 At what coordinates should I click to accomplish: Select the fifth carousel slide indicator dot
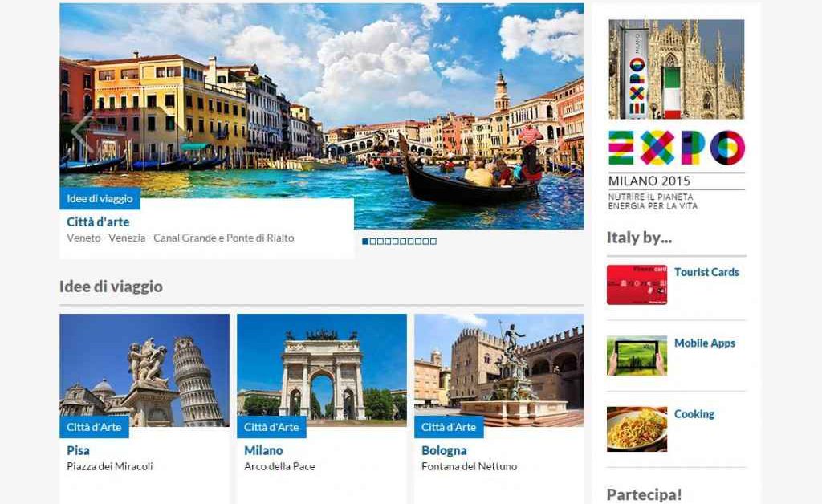point(395,242)
